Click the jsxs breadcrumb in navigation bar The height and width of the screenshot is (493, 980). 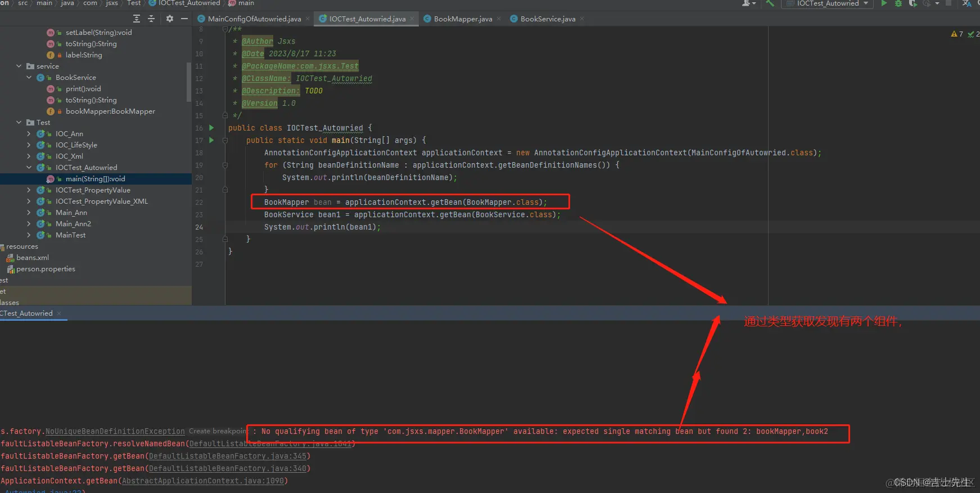[112, 3]
